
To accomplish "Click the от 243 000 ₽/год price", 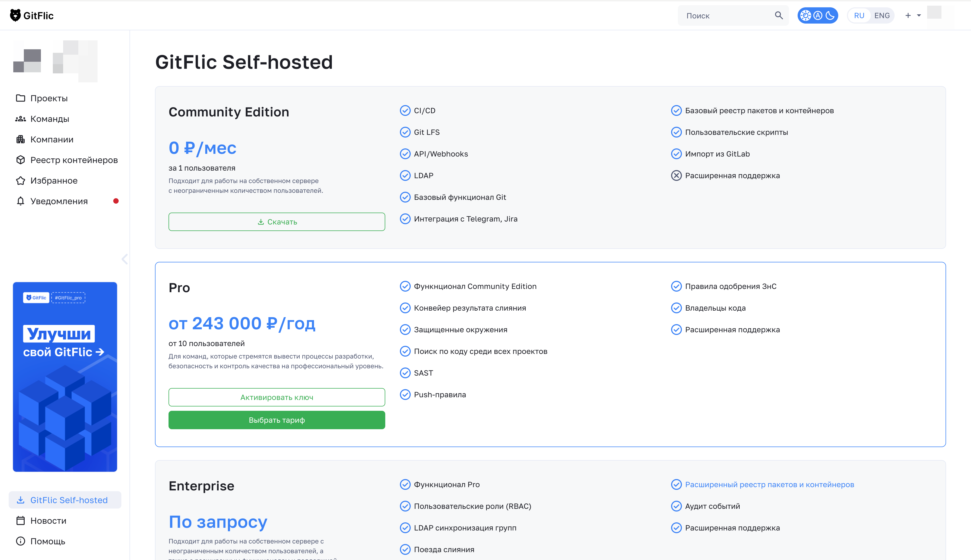I will click(242, 324).
